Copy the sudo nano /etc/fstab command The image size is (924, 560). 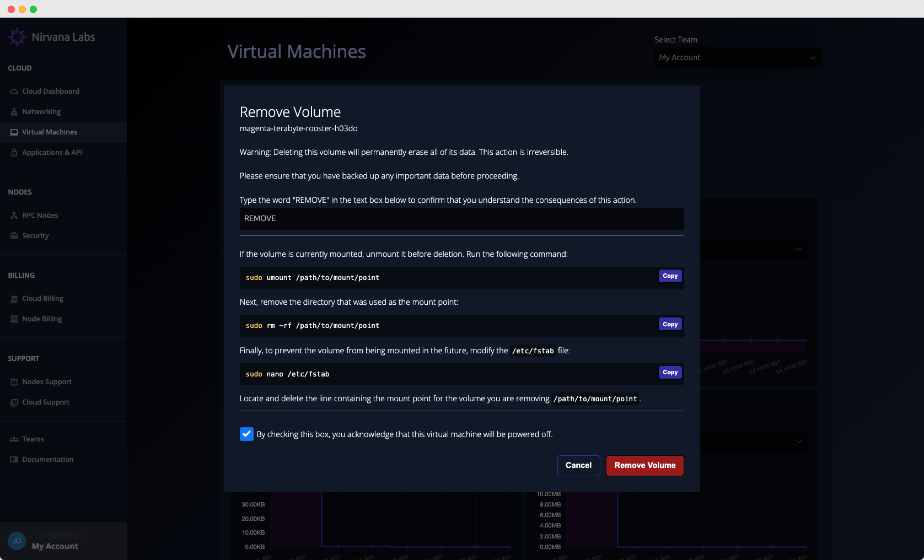(670, 373)
